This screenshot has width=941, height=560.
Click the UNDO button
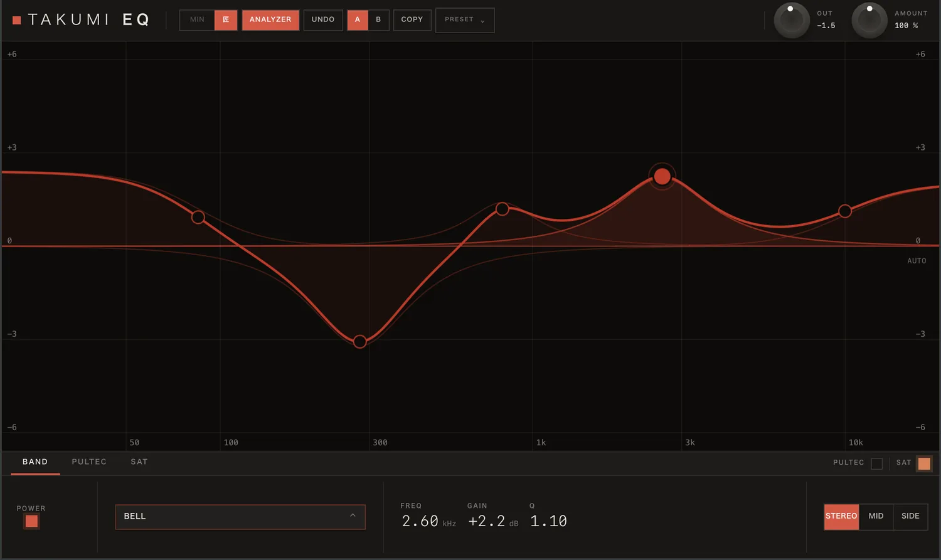click(323, 19)
